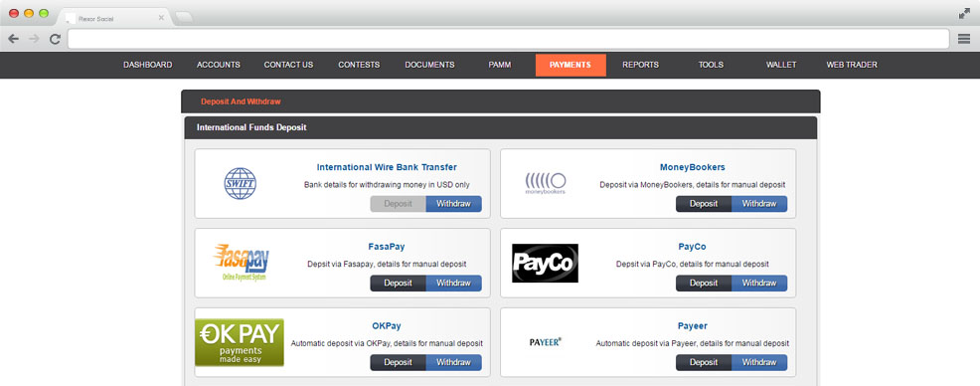
Task: Click text 'Deposit via MoneyBookers, details for manual deposit'
Action: tap(693, 185)
